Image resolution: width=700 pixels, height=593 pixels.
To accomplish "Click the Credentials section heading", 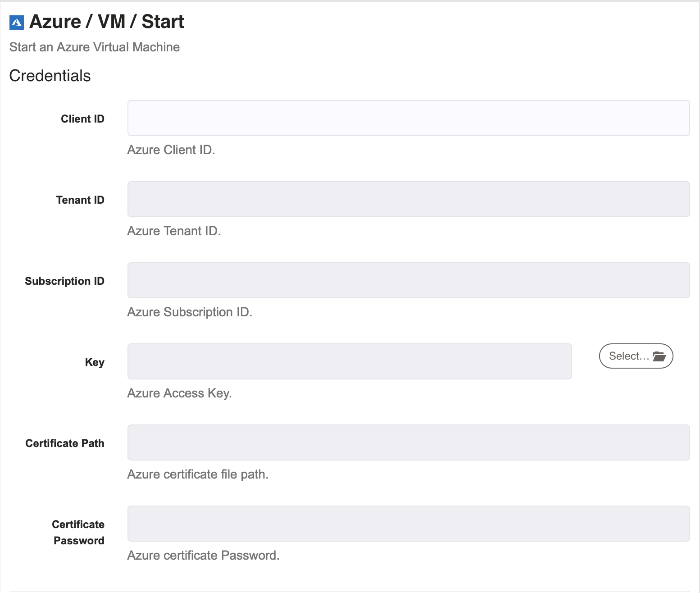I will pyautogui.click(x=50, y=76).
